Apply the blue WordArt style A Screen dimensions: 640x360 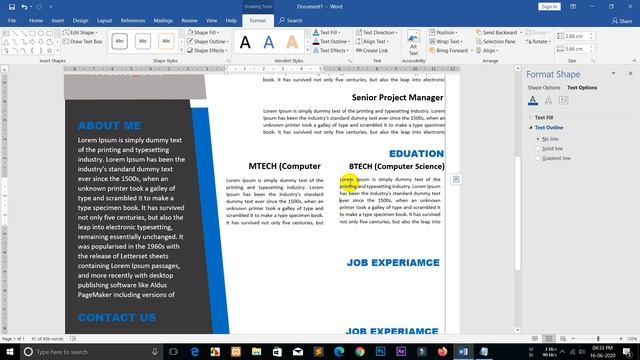[x=269, y=42]
